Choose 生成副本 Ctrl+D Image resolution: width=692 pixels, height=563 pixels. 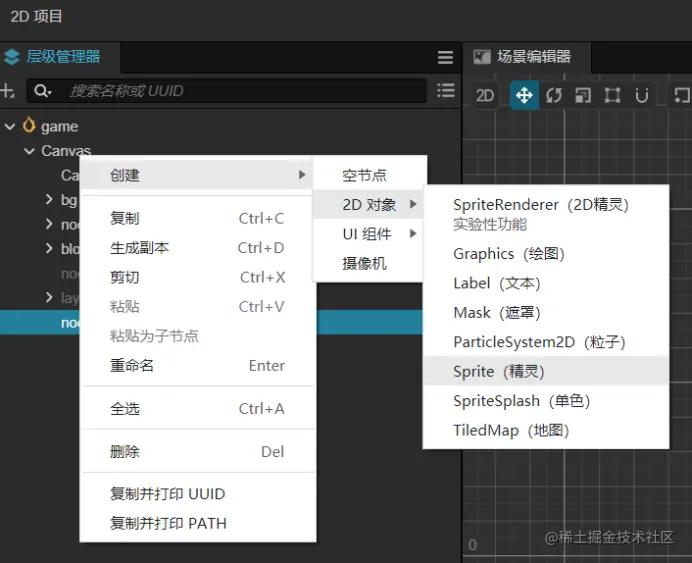tap(197, 248)
